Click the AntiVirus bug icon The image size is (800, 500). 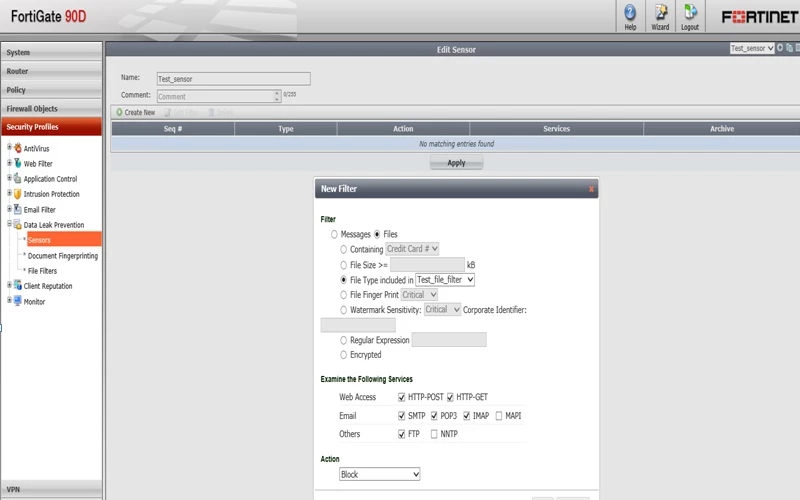click(18, 148)
